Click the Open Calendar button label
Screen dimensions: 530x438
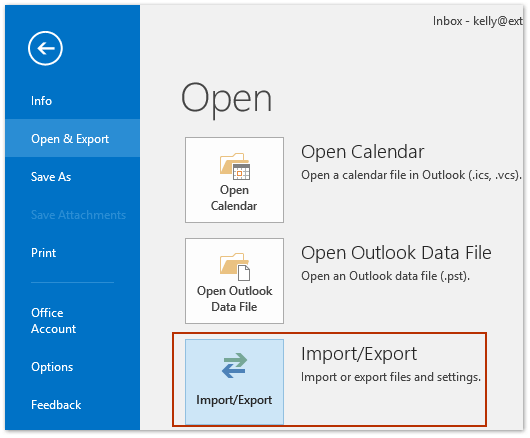[x=234, y=198]
